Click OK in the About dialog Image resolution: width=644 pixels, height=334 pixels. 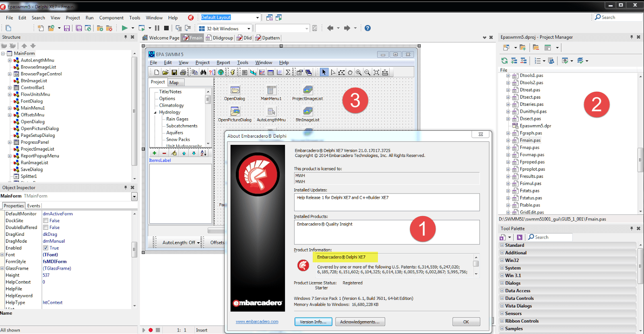coord(466,322)
